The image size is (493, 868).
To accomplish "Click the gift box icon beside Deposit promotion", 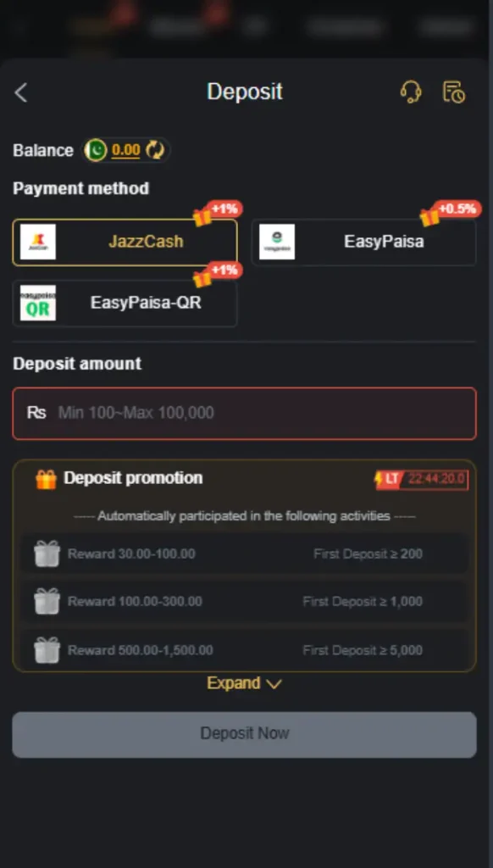I will (x=46, y=479).
